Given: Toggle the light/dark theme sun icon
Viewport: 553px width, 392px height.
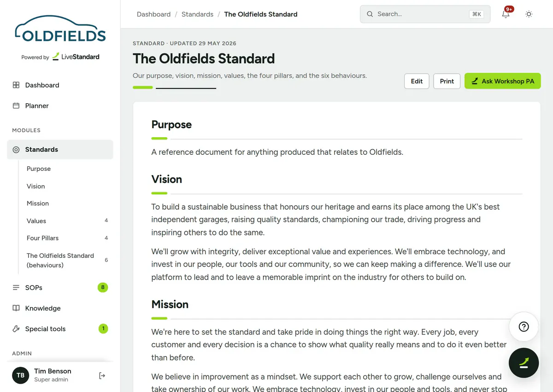Looking at the screenshot, I should 529,14.
